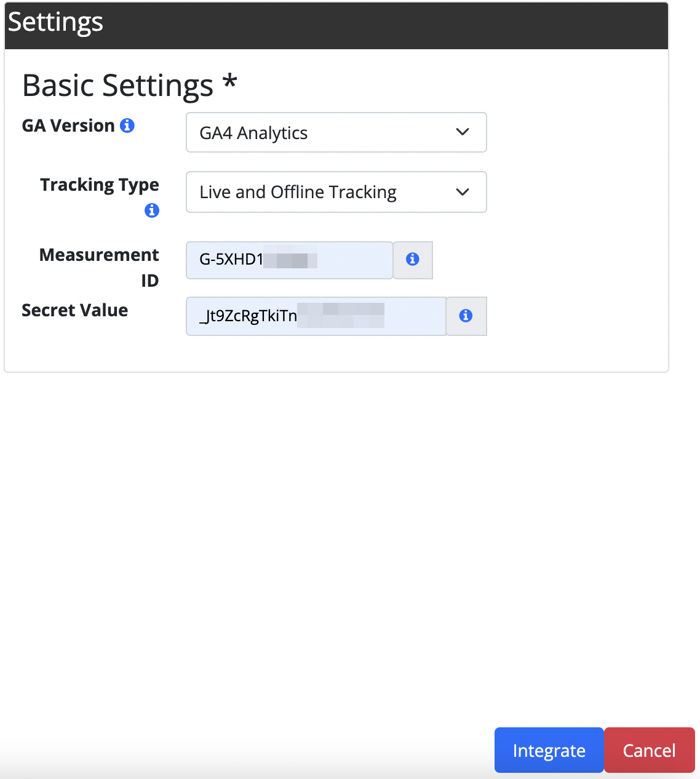
Task: Open the GA4 Analytics version dropdown
Action: coord(336,132)
